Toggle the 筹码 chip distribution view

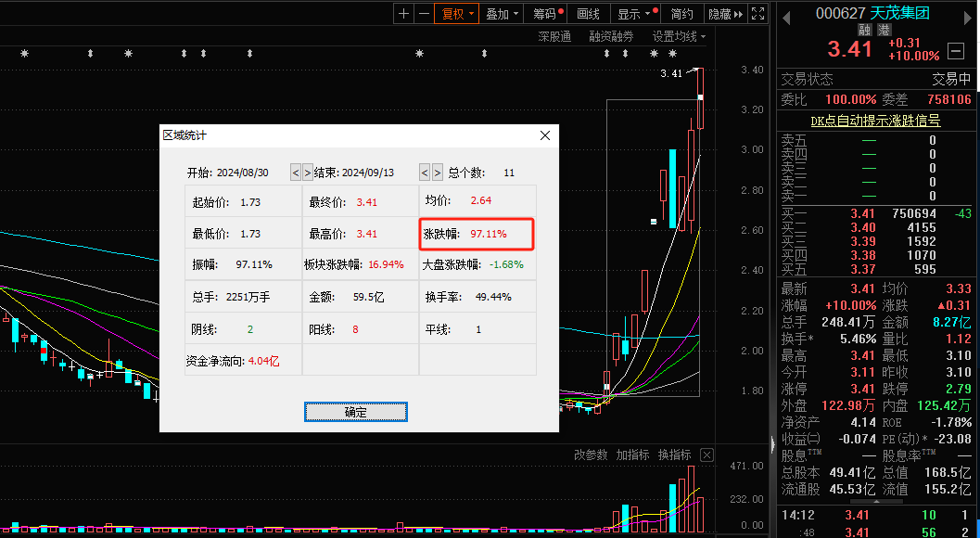point(545,14)
